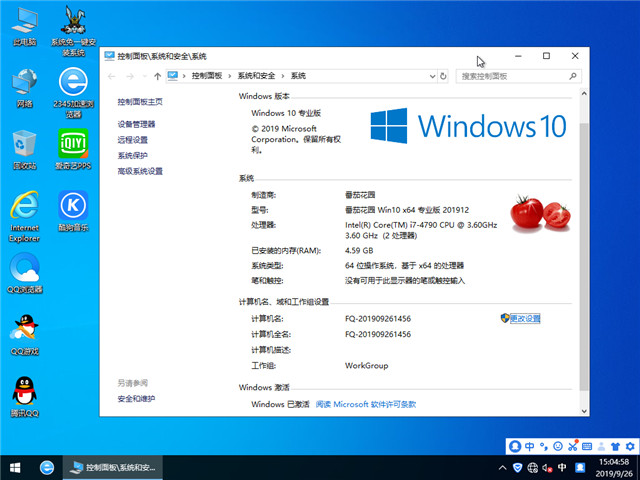Select the computer name FQ-201909261456
The image size is (640, 480).
pyautogui.click(x=378, y=319)
